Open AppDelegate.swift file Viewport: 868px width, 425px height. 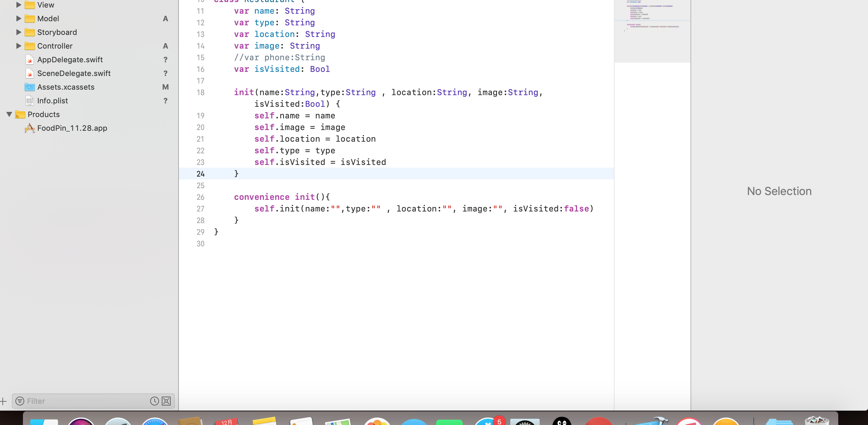[70, 60]
